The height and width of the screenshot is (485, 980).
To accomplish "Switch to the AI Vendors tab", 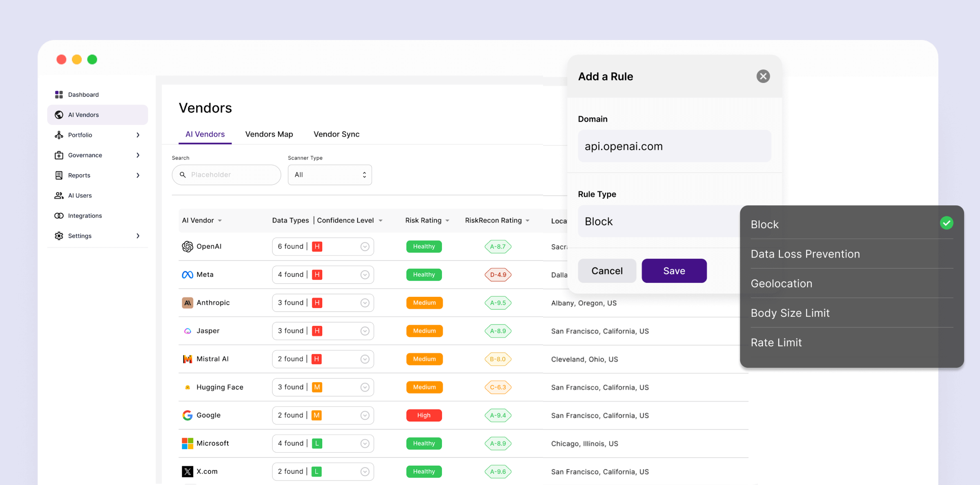I will point(205,134).
